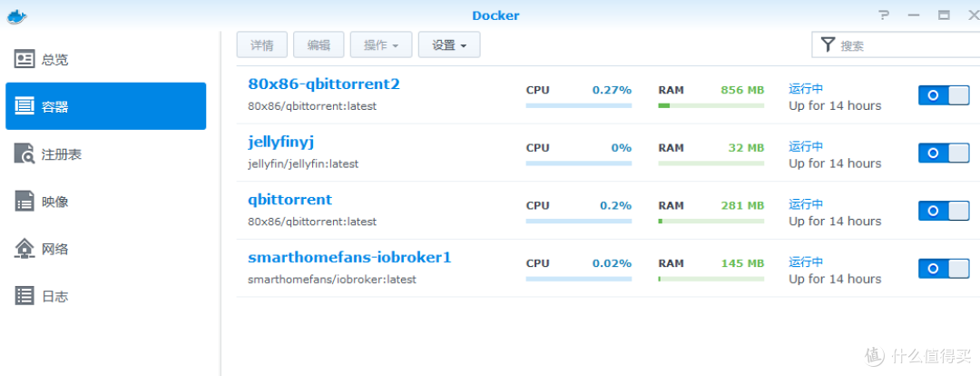980x376 pixels.
Task: Toggle the jellyfinyj container switch
Action: click(x=944, y=153)
